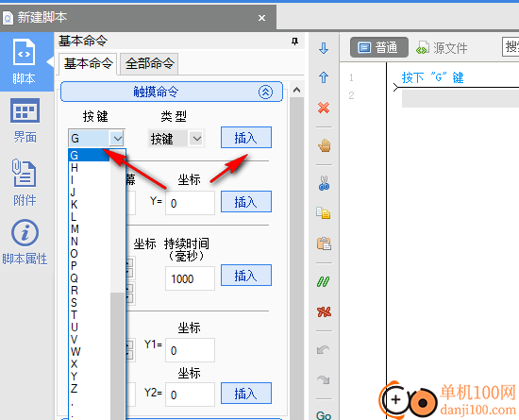Image resolution: width=519 pixels, height=420 pixels.
Task: Select U in the key list
Action: tap(89, 327)
